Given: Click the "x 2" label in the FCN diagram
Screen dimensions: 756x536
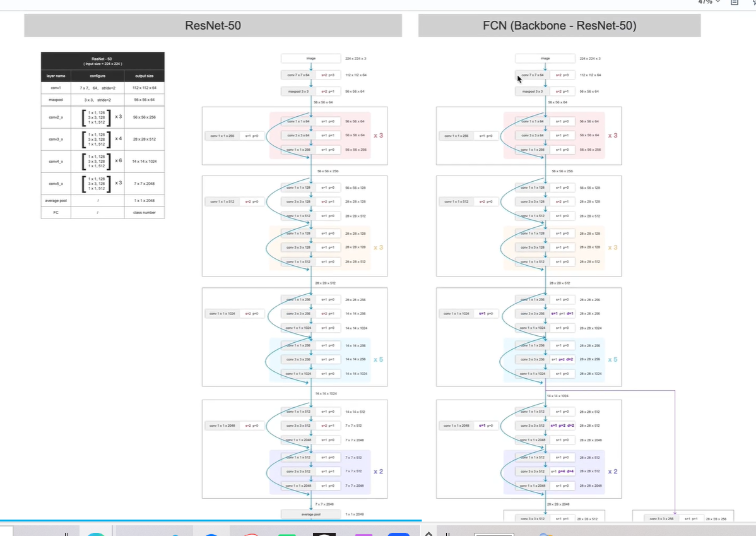Looking at the screenshot, I should click(x=612, y=472).
